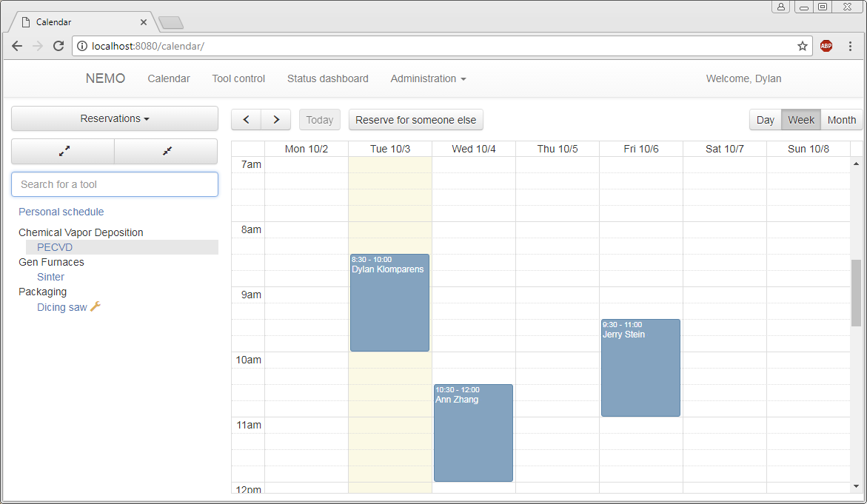Go to next week arrow
The height and width of the screenshot is (504, 867).
[x=276, y=119]
